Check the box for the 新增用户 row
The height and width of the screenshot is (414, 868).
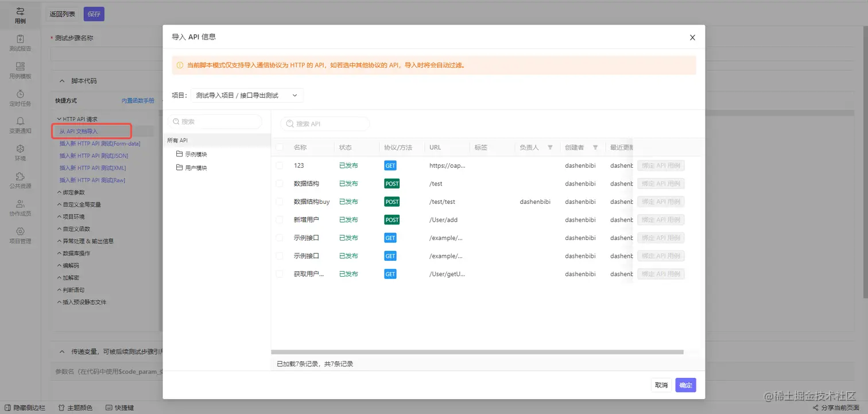[x=280, y=220]
